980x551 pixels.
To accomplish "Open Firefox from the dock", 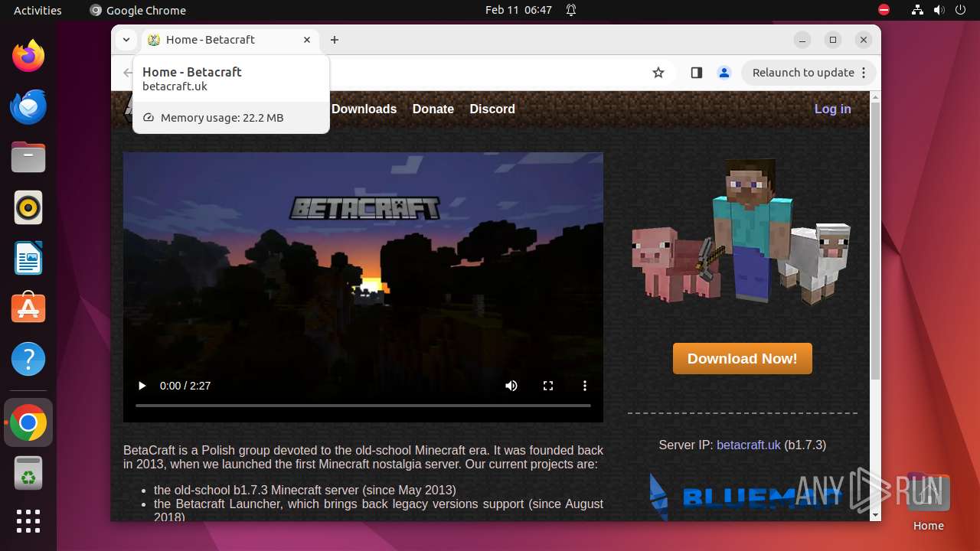I will (x=28, y=56).
